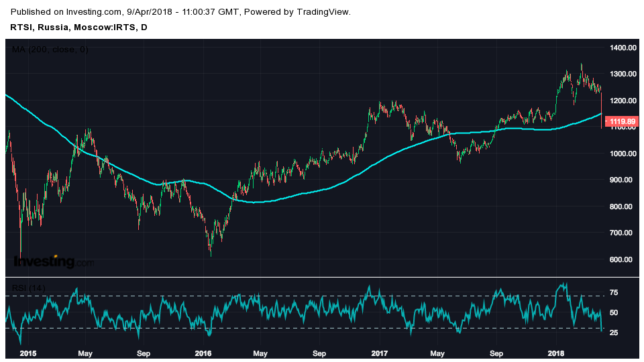644x362 pixels.
Task: Click the 2016 label on the time axis
Action: (203, 353)
